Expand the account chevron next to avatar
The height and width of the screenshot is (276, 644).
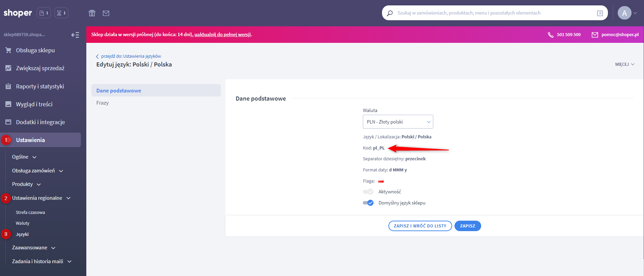click(x=635, y=13)
